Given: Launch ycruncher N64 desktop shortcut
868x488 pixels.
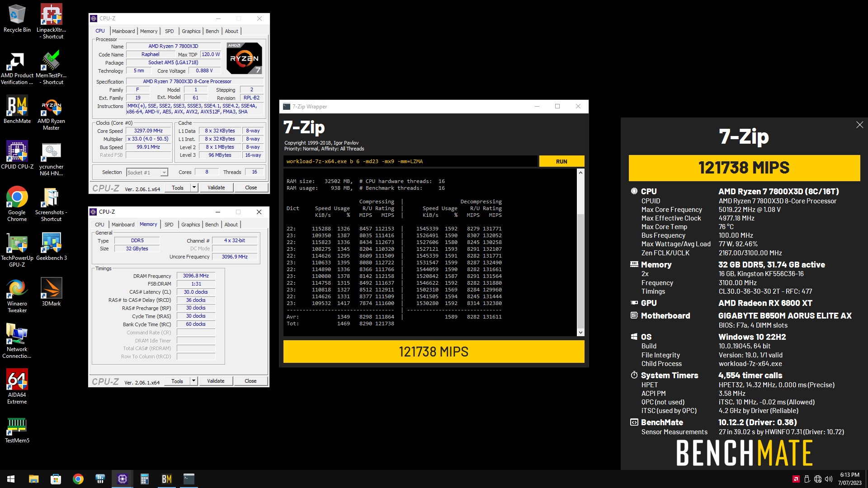Looking at the screenshot, I should [51, 159].
